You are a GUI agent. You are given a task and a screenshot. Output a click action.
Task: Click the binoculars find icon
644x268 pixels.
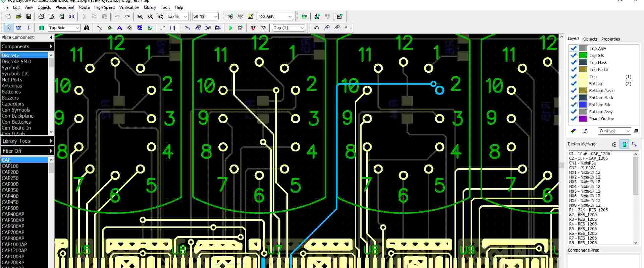(x=87, y=28)
